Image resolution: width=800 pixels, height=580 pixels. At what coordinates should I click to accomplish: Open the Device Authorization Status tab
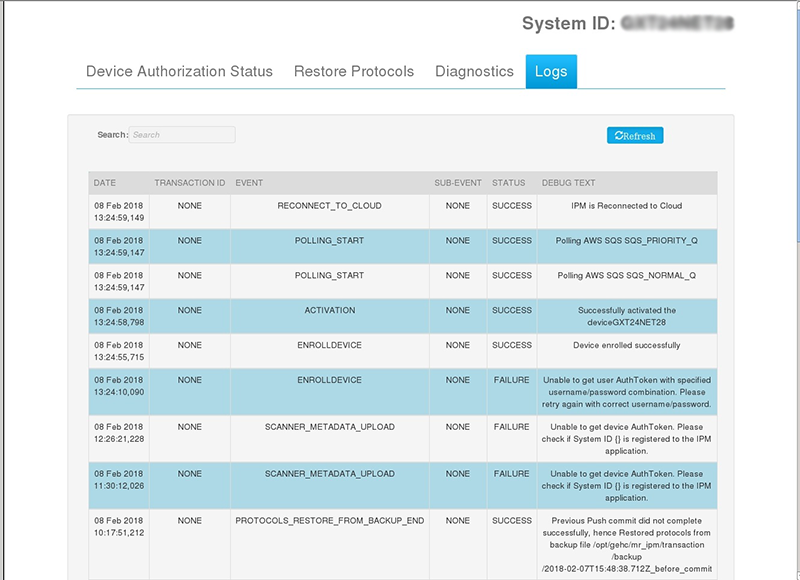point(179,72)
